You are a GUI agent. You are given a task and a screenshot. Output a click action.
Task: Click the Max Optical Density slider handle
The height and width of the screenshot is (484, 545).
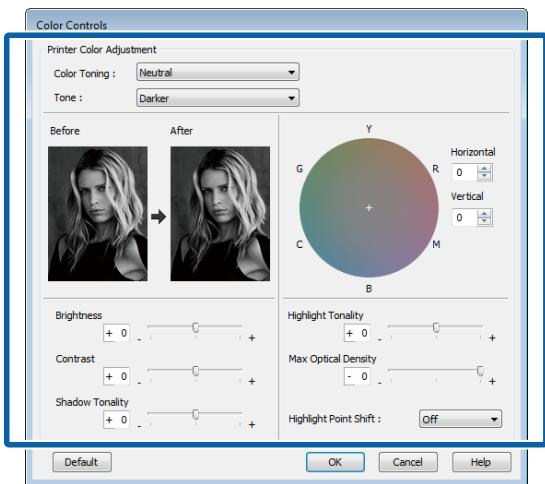[x=480, y=371]
